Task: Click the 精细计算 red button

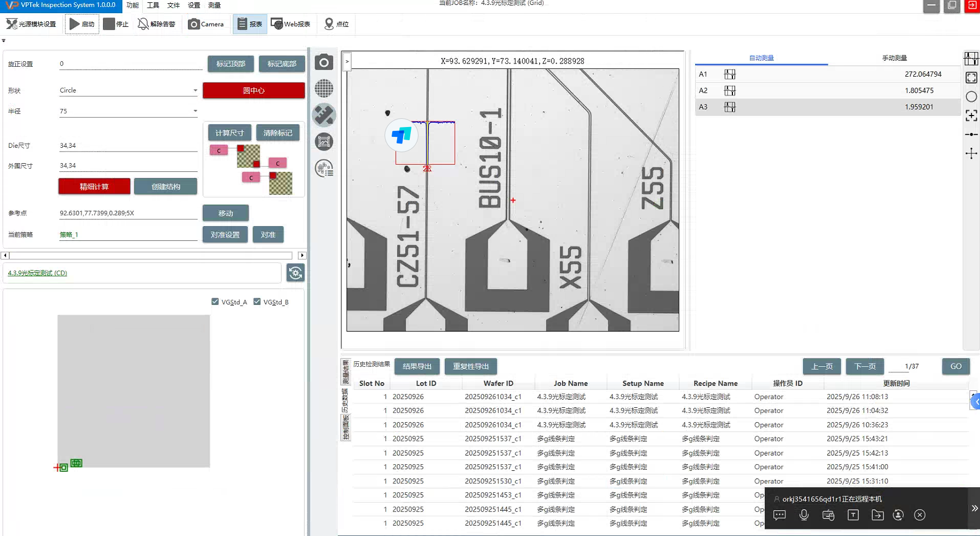Action: pyautogui.click(x=94, y=187)
